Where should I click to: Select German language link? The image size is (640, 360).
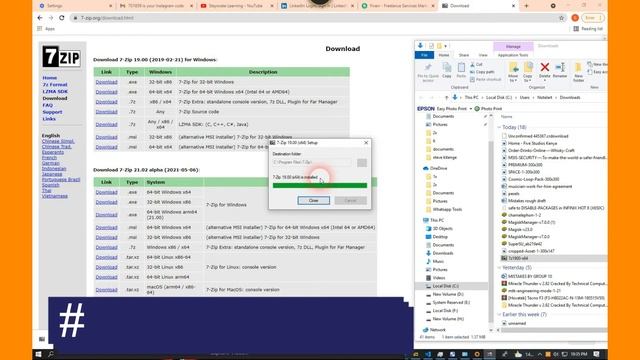[51, 163]
